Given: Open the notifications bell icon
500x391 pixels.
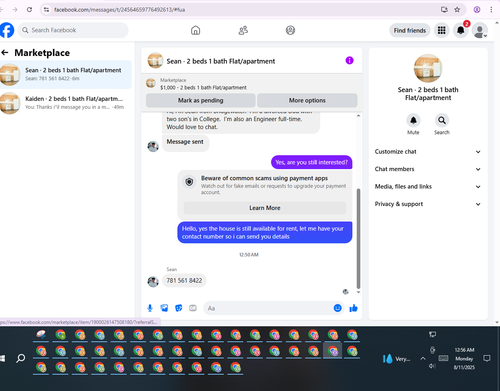Looking at the screenshot, I should tap(461, 30).
